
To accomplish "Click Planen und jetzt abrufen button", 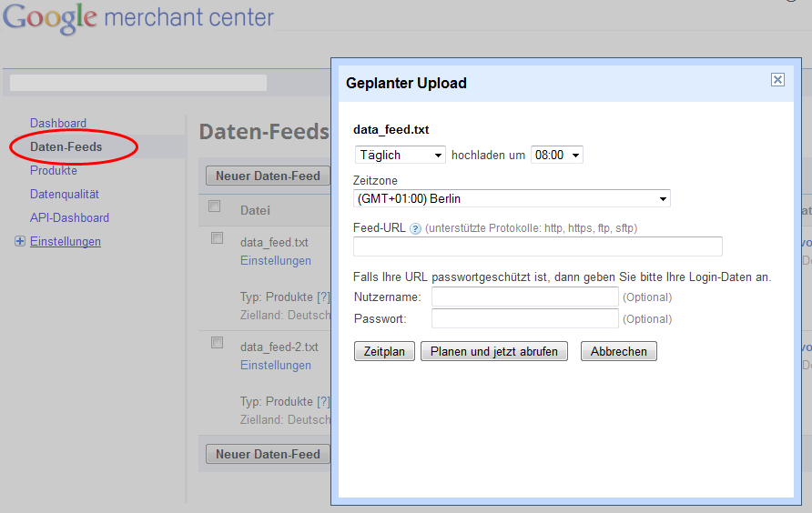I will point(494,351).
